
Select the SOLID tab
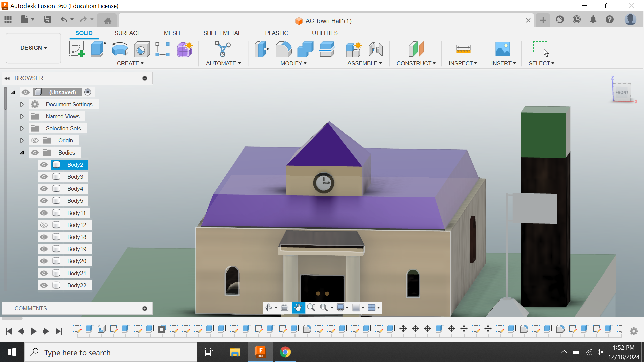[x=84, y=33]
